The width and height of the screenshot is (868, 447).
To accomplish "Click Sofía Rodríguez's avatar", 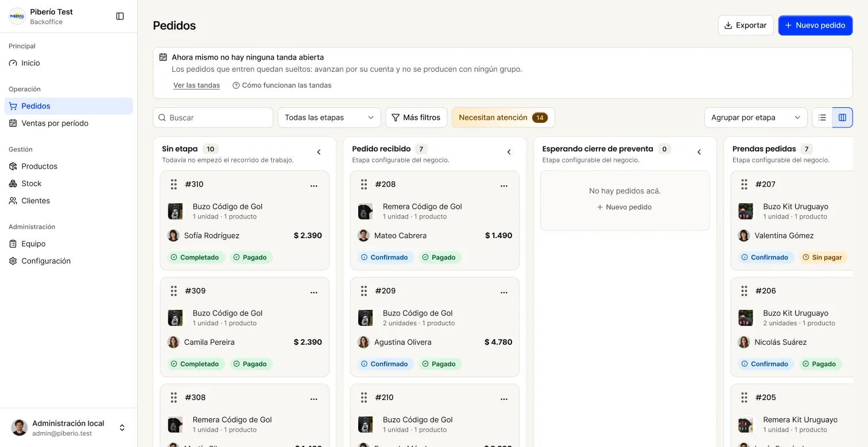I will click(173, 235).
